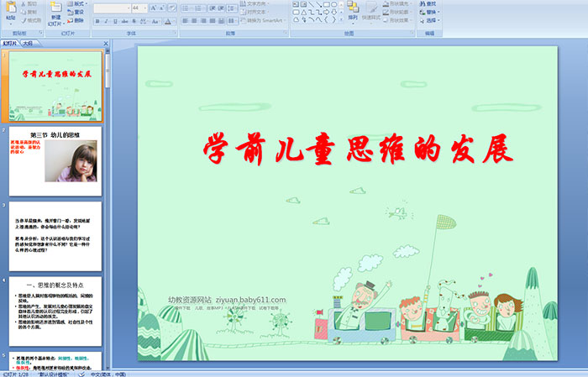Screen dimensions: 588x377
Task: Pick the arrow line shape
Action: 318,4
